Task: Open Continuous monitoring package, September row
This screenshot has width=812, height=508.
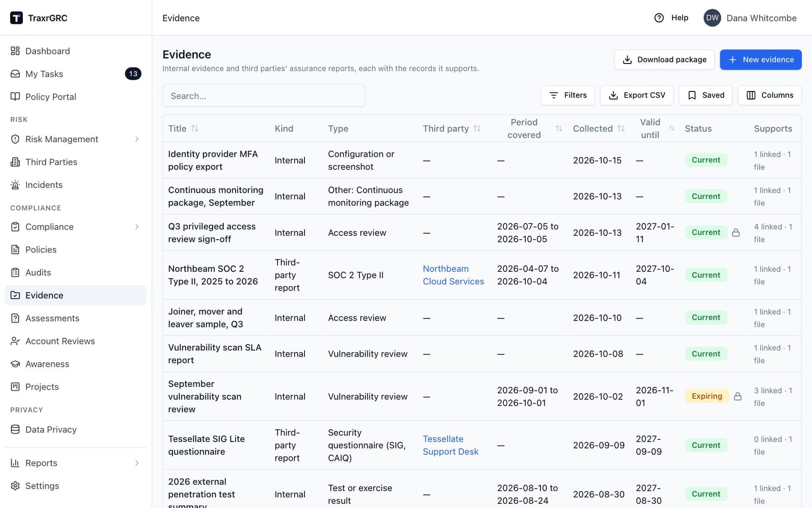Action: tap(482, 196)
